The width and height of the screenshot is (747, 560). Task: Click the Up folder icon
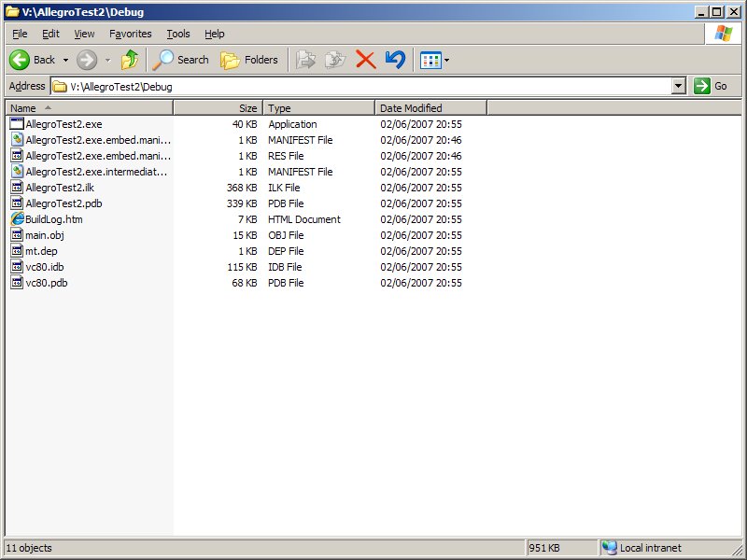point(130,60)
